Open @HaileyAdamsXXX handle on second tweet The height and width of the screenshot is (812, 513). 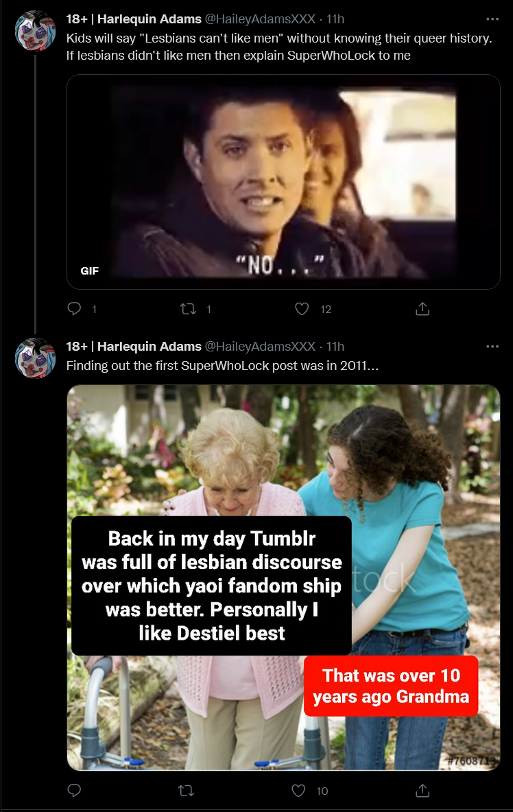pos(261,347)
